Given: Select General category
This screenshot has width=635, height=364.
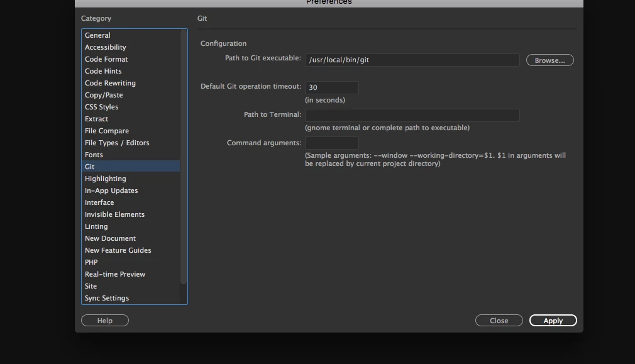Looking at the screenshot, I should (x=130, y=35).
